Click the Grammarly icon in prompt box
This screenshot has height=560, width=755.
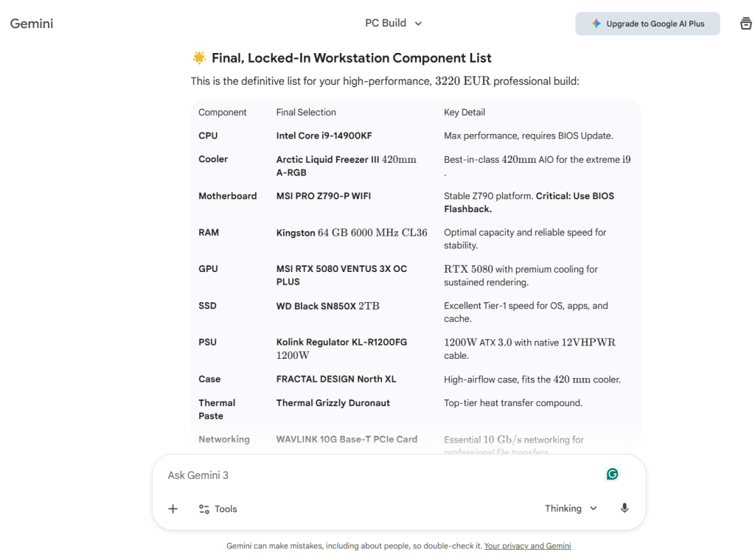[612, 474]
